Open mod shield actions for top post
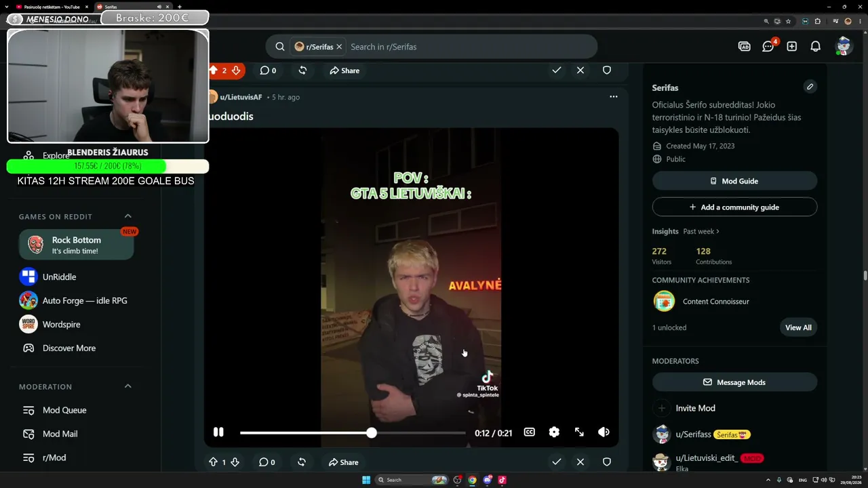868x488 pixels. (607, 70)
